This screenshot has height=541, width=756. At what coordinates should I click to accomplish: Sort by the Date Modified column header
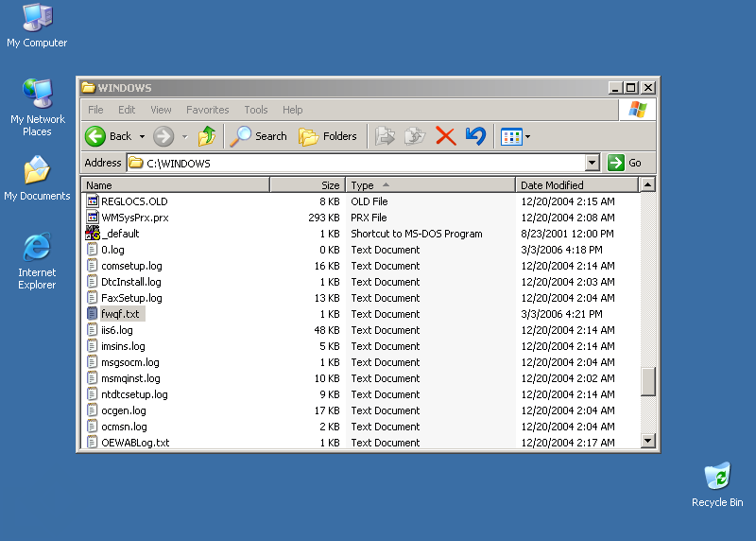click(576, 184)
